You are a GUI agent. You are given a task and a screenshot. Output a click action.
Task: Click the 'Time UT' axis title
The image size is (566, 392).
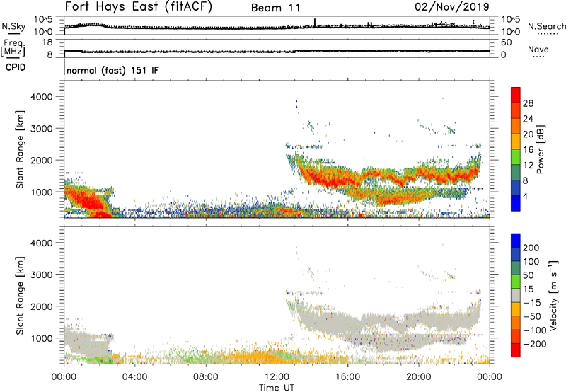click(277, 388)
